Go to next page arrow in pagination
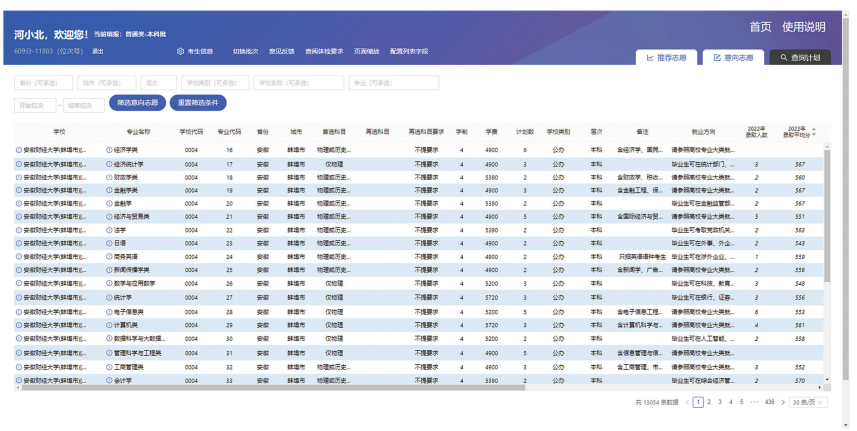Viewport: 857px width, 431px height. pos(783,403)
